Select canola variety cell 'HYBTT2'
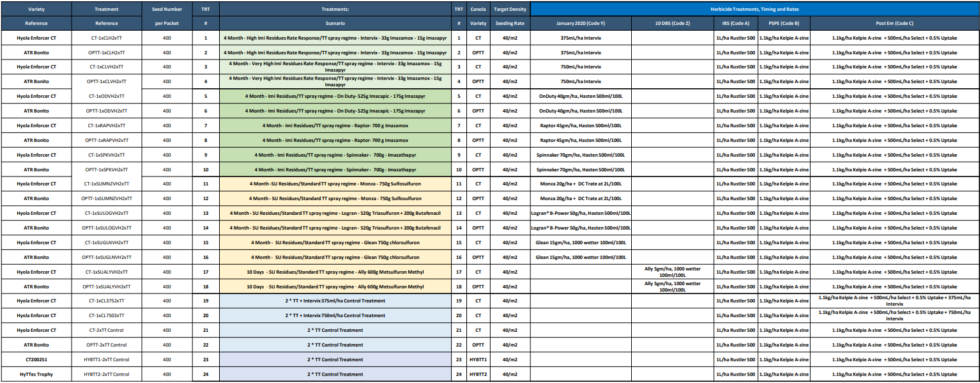The height and width of the screenshot is (383, 980). pos(478,374)
